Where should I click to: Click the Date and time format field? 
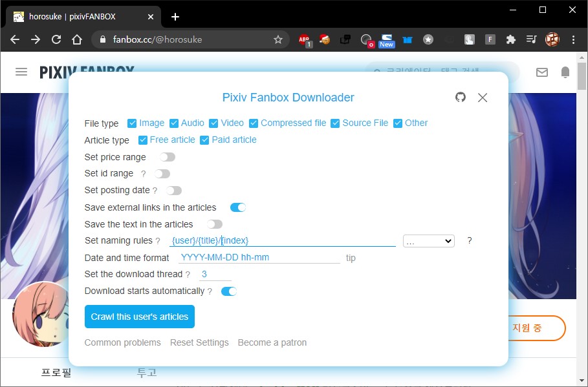point(259,257)
